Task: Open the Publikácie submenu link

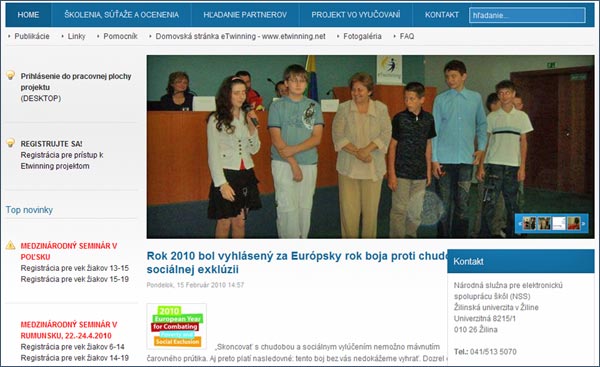Action: (32, 36)
